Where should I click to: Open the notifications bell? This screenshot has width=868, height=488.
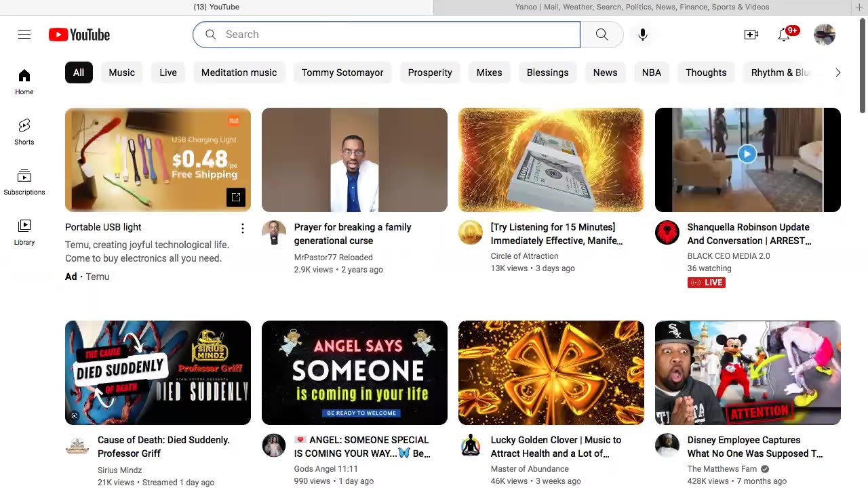click(785, 35)
